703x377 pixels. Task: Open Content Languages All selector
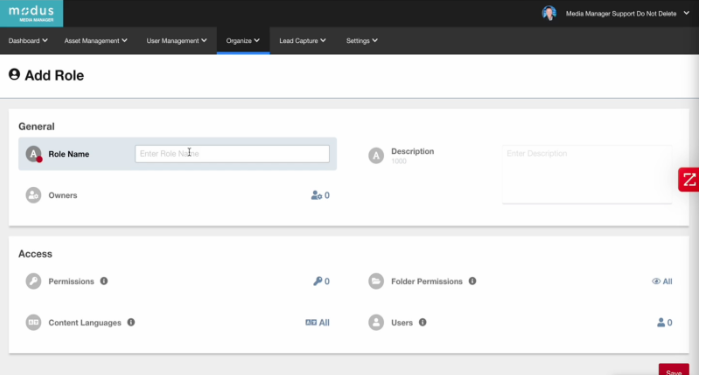tap(317, 322)
